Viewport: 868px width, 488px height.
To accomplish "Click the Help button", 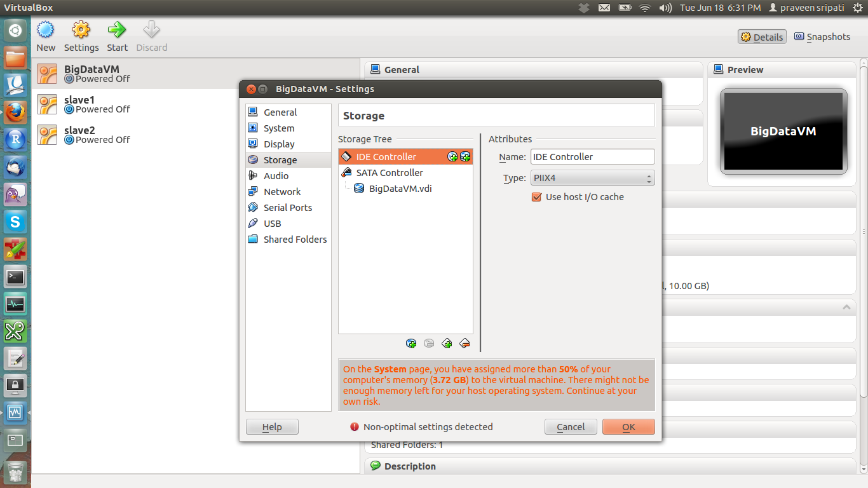I will coord(272,427).
